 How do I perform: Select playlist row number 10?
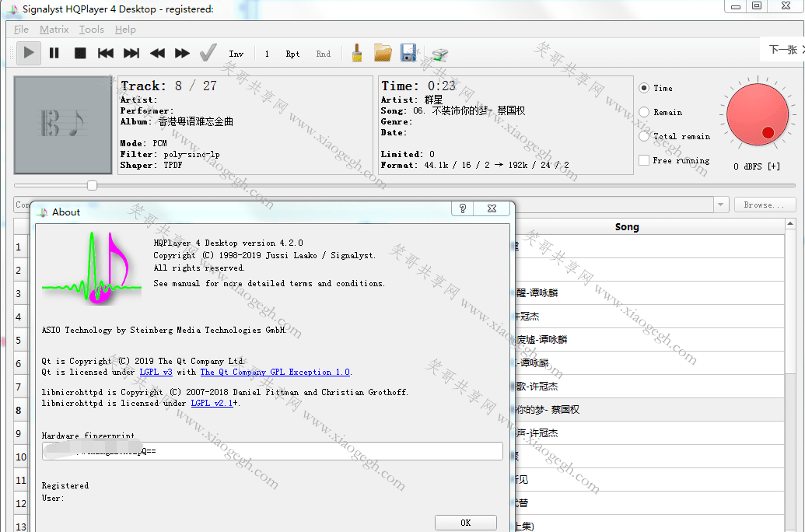click(20, 457)
